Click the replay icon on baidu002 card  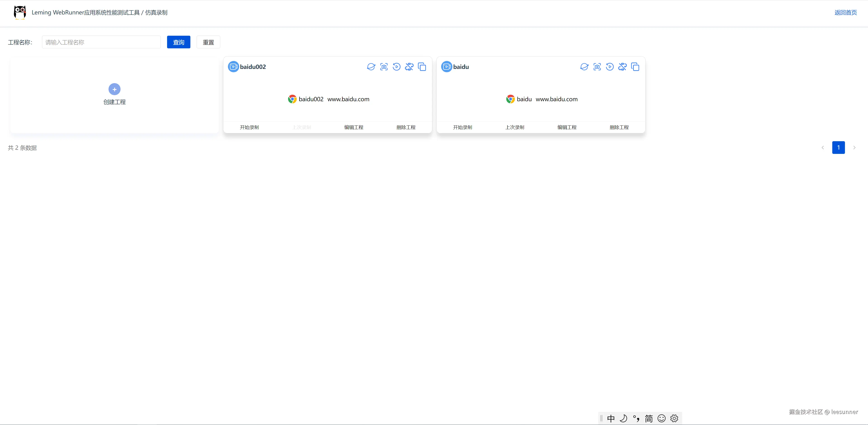[x=397, y=67]
